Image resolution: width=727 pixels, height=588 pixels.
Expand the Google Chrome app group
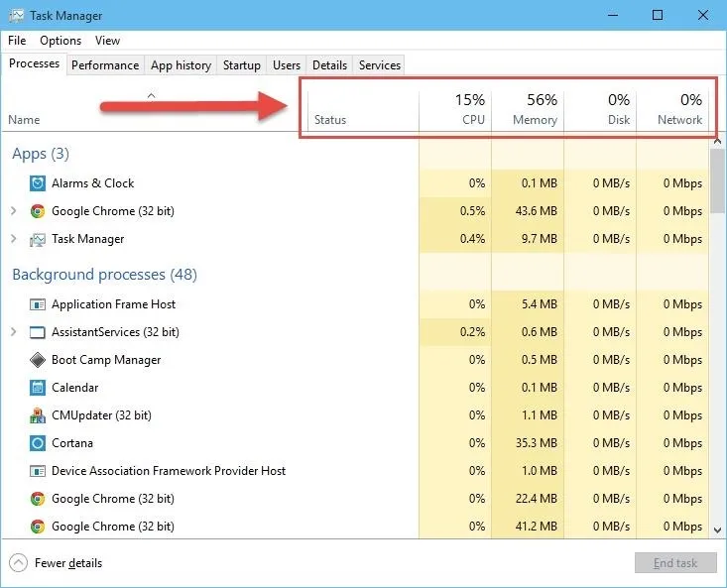click(14, 211)
